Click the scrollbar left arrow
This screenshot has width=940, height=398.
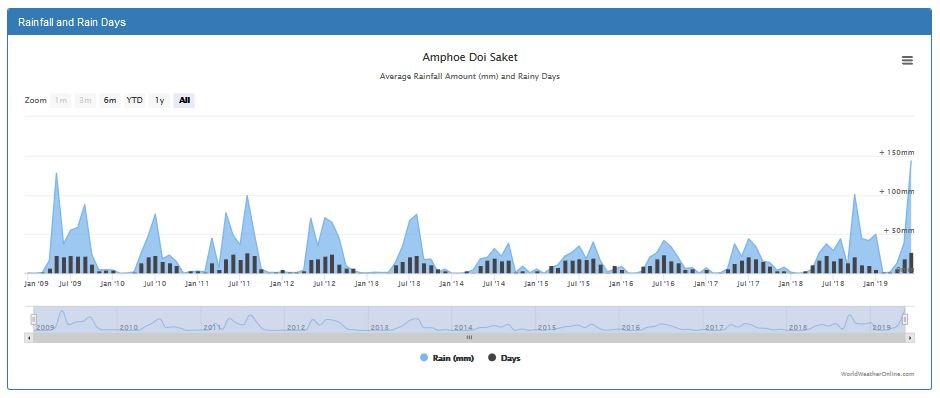point(29,337)
